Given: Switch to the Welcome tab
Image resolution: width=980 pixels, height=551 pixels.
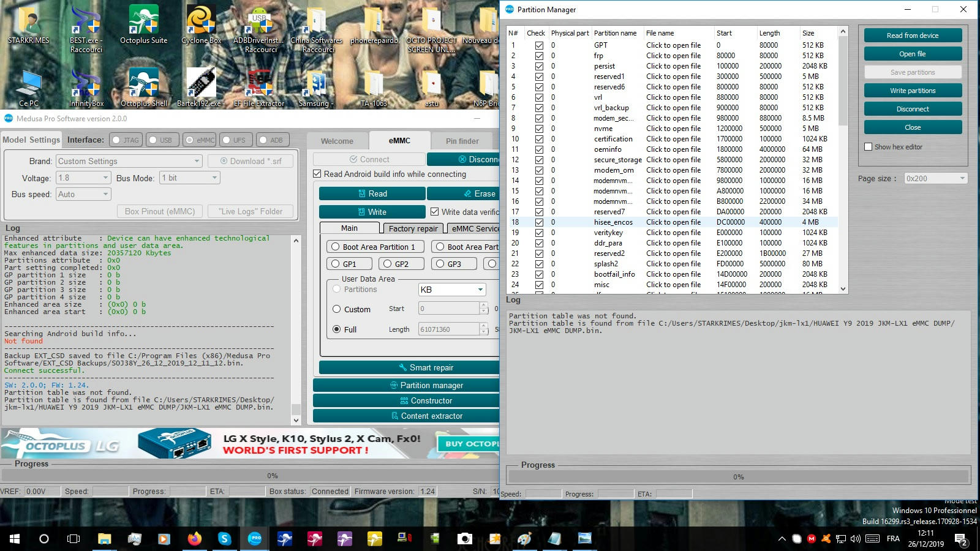Looking at the screenshot, I should pyautogui.click(x=337, y=141).
